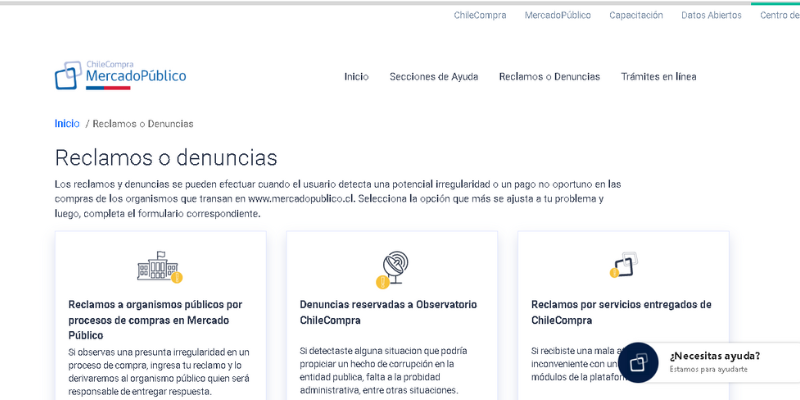800x400 pixels.
Task: Open Trámites en línea menu item
Action: tap(658, 77)
